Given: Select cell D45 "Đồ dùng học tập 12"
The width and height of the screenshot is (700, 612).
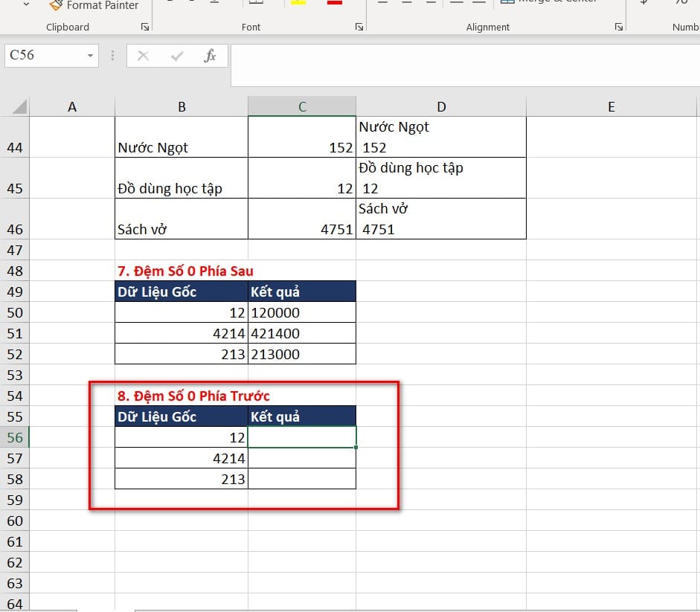Looking at the screenshot, I should point(441,178).
